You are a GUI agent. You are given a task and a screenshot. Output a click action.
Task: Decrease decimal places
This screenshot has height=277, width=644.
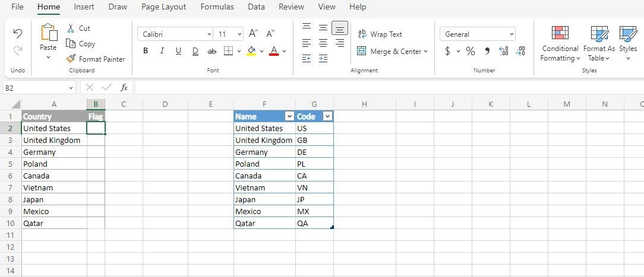520,51
